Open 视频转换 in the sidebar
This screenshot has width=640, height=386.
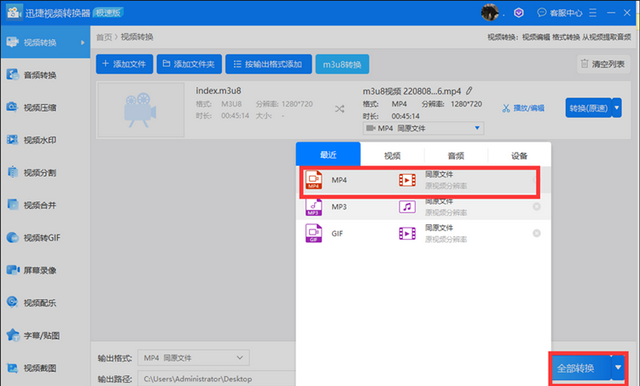tap(45, 42)
